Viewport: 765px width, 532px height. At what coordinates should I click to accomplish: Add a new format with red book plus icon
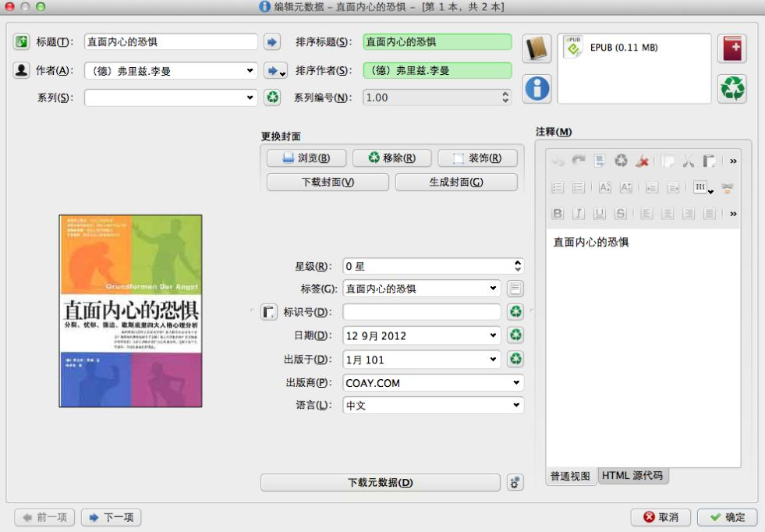(731, 48)
